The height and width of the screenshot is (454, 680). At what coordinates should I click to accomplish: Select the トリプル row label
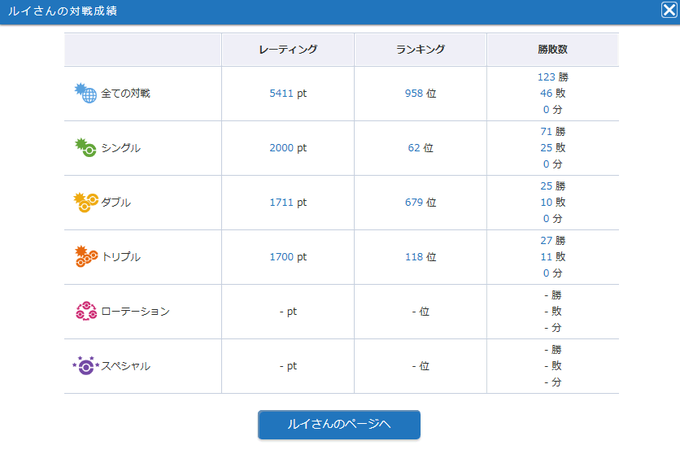click(x=121, y=257)
